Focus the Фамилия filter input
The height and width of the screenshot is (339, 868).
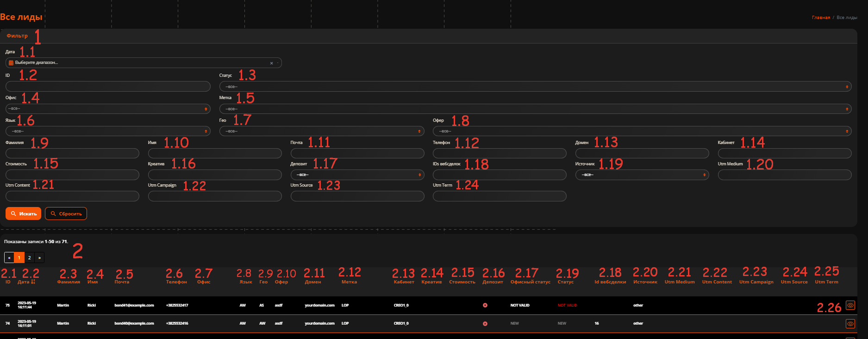point(72,153)
